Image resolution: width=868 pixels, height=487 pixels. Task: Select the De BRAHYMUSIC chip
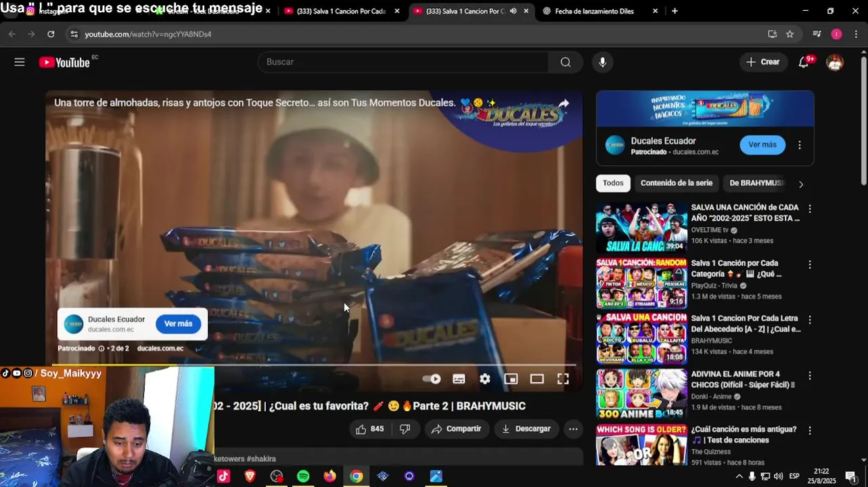[x=756, y=183]
